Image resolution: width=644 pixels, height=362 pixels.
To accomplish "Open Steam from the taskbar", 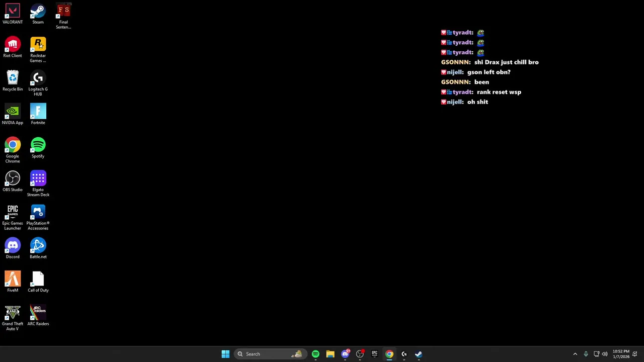I will coord(419,354).
